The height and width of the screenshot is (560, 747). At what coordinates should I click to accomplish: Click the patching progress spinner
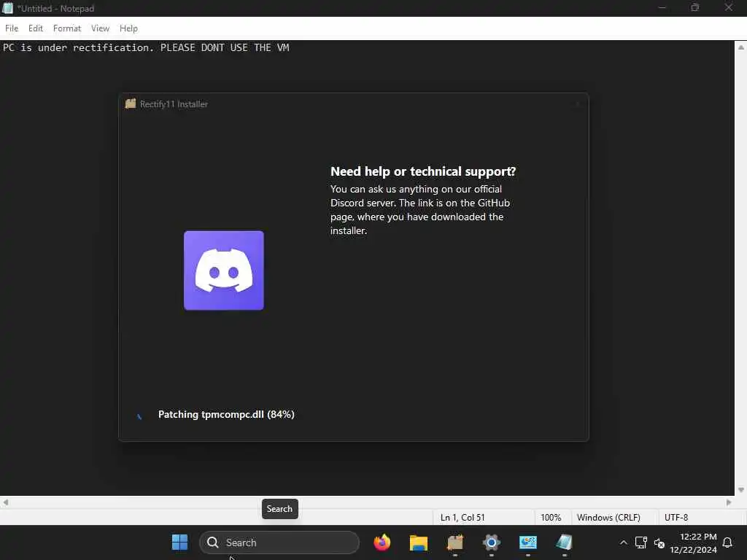click(139, 415)
